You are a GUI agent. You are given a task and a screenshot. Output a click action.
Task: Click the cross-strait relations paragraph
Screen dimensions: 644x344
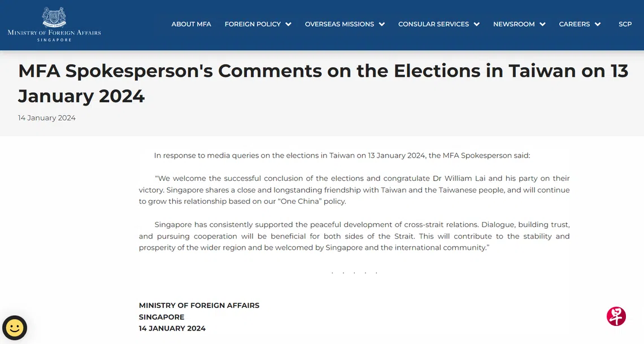tap(354, 236)
